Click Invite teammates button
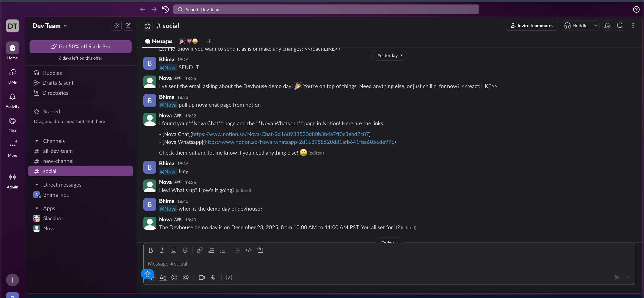The image size is (644, 298). click(x=532, y=26)
